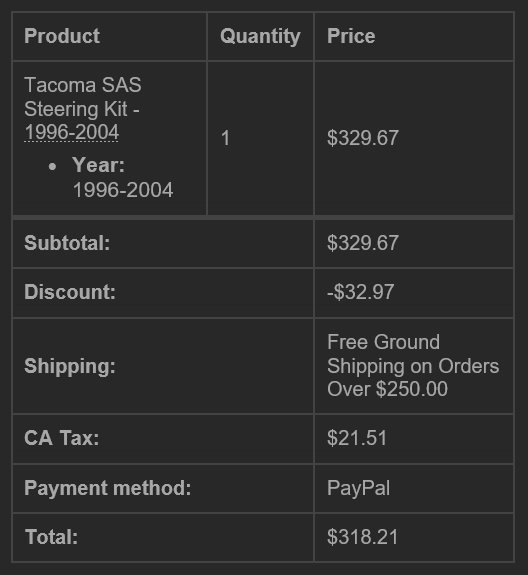Image resolution: width=528 pixels, height=575 pixels.
Task: Click the Payment method label
Action: pyautogui.click(x=108, y=488)
